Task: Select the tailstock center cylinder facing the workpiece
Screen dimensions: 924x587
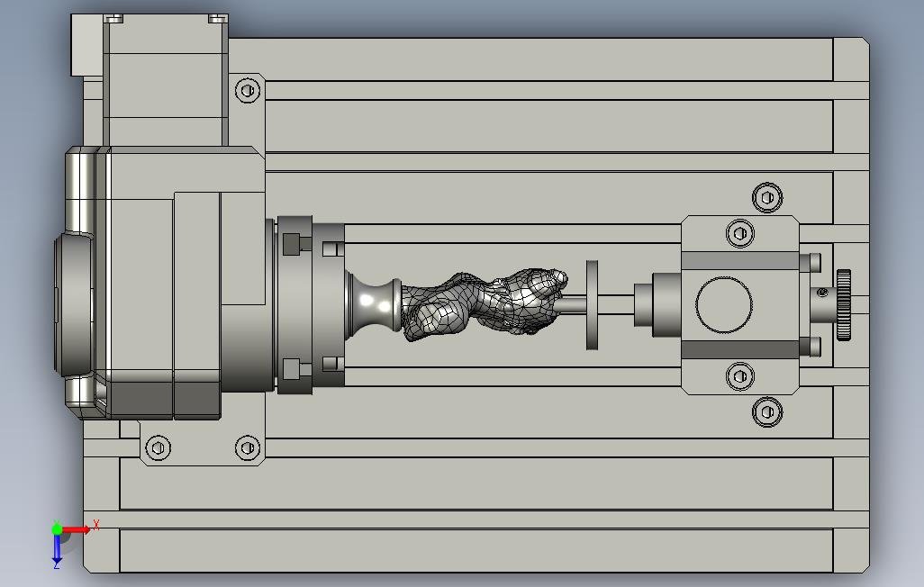Action: click(x=657, y=304)
